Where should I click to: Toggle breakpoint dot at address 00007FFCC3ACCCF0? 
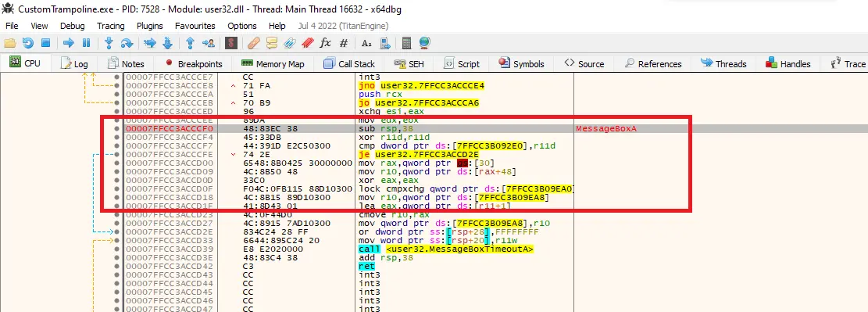point(116,128)
